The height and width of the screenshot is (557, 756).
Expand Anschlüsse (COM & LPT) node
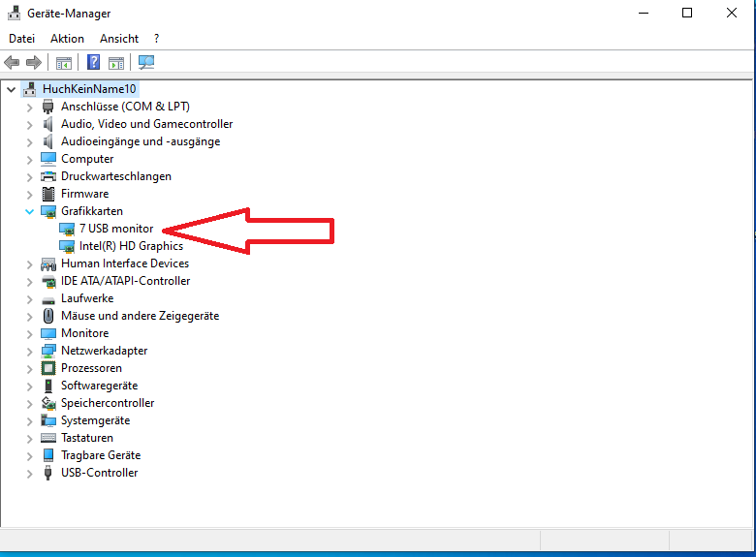(29, 108)
